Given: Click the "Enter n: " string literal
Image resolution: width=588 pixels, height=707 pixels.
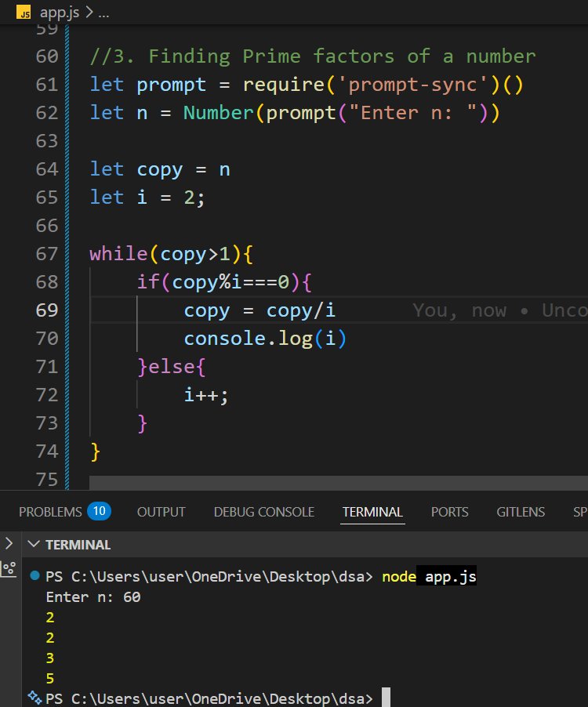Looking at the screenshot, I should tap(413, 113).
